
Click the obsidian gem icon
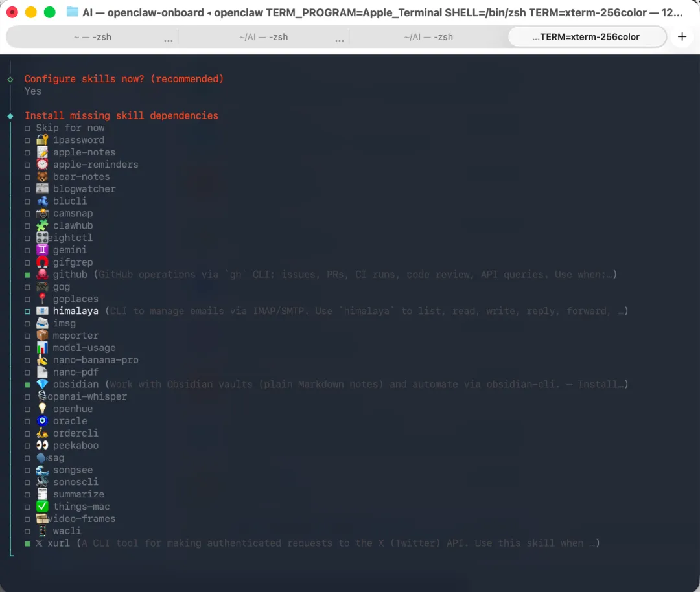(42, 384)
